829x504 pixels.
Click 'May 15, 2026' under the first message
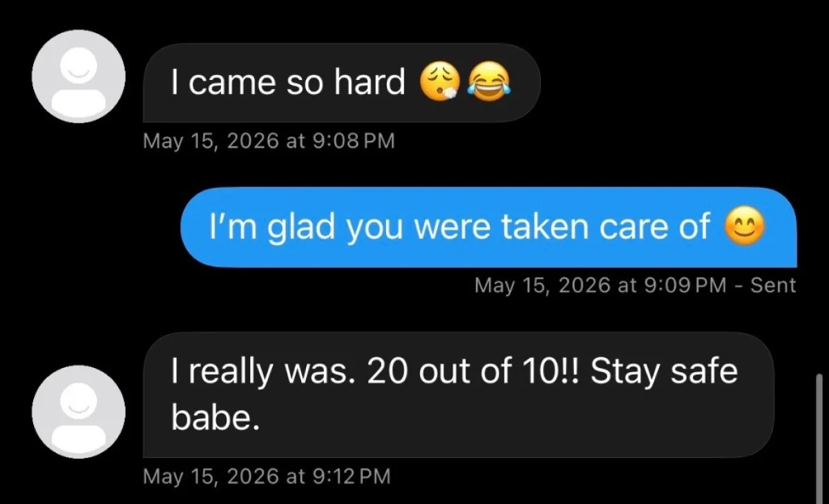tap(211, 141)
